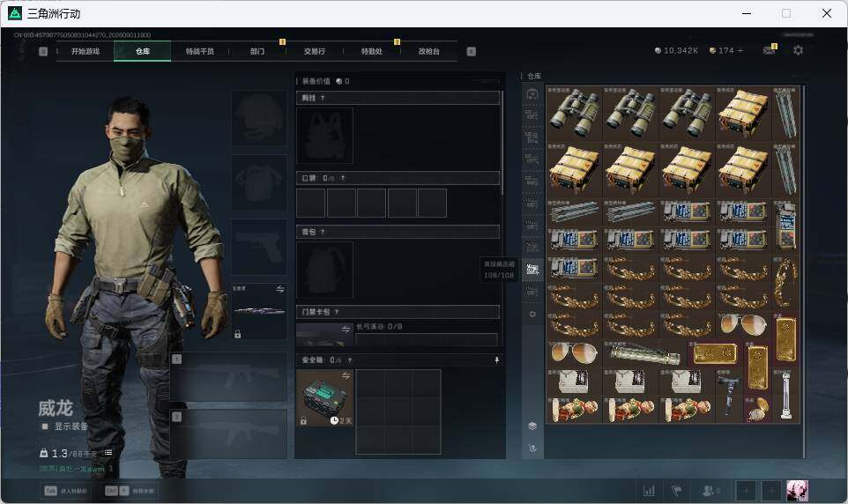Viewport: 848px width, 504px height.
Task: Open the 胸挂 help question mark
Action: [x=323, y=98]
